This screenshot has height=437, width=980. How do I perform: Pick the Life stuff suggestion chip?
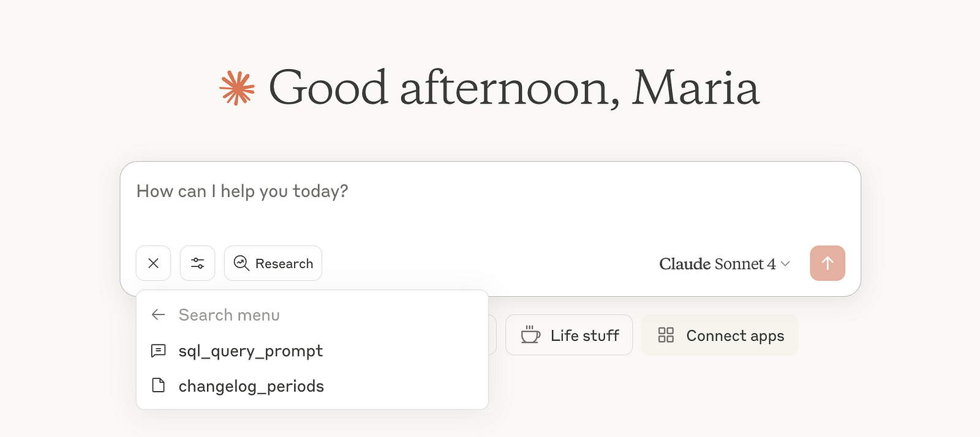(x=569, y=335)
